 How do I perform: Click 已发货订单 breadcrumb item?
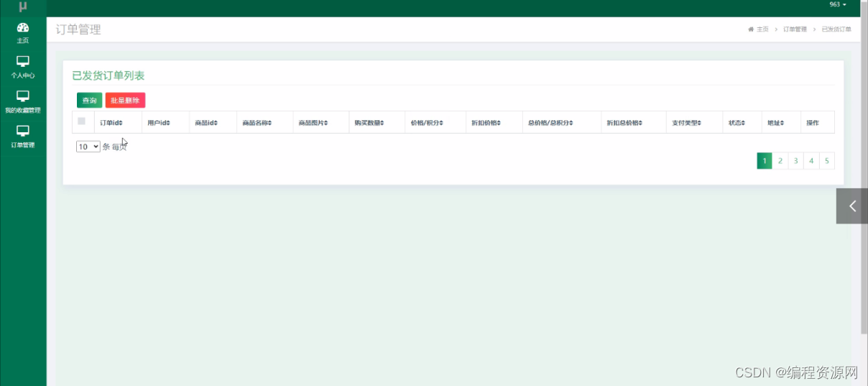coord(836,29)
